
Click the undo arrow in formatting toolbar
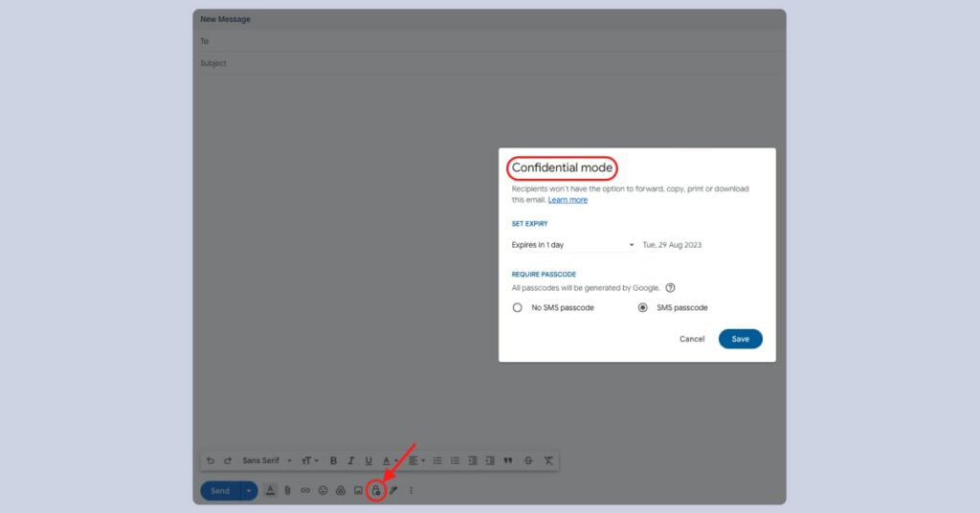211,460
